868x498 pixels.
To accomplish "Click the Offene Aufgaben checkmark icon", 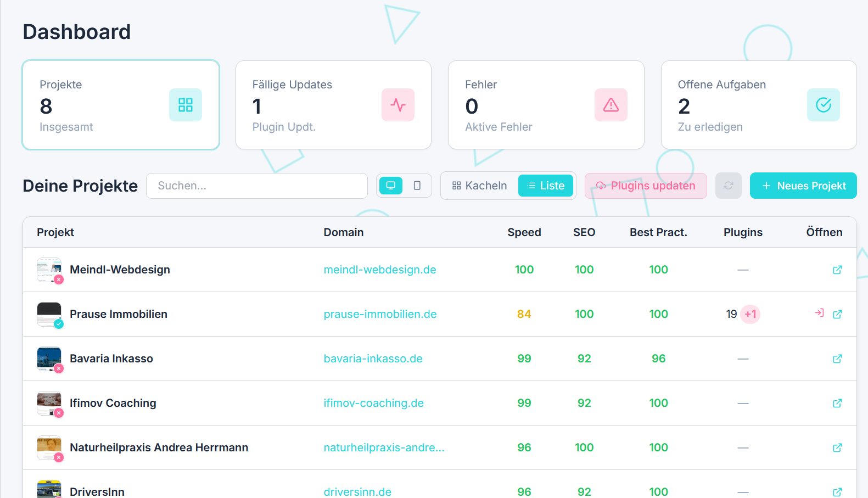I will (823, 105).
